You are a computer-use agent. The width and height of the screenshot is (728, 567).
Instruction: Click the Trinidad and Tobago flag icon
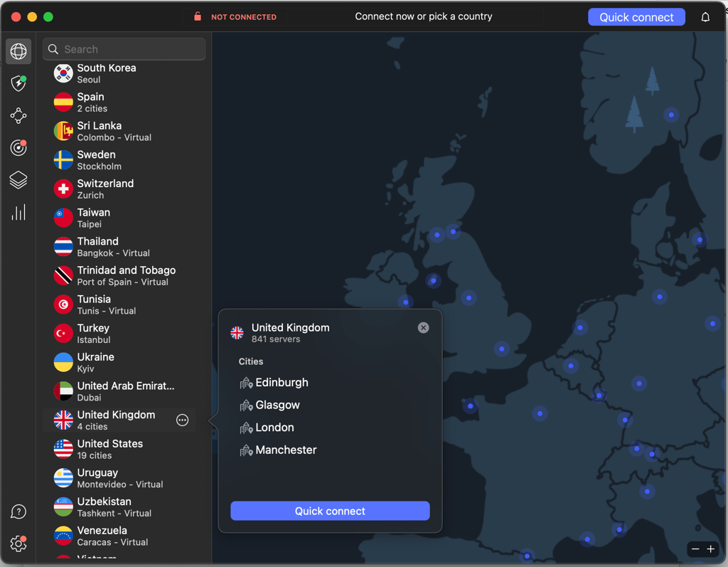click(63, 275)
